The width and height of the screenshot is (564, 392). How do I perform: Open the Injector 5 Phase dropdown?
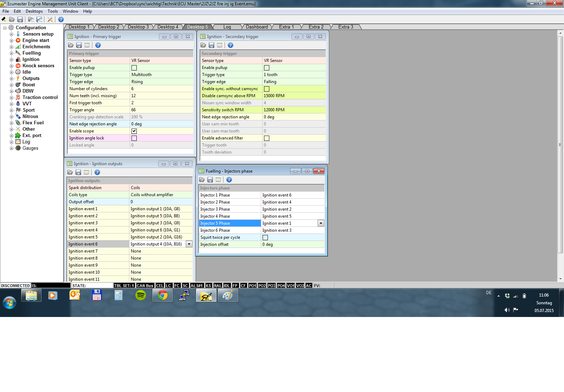(321, 223)
